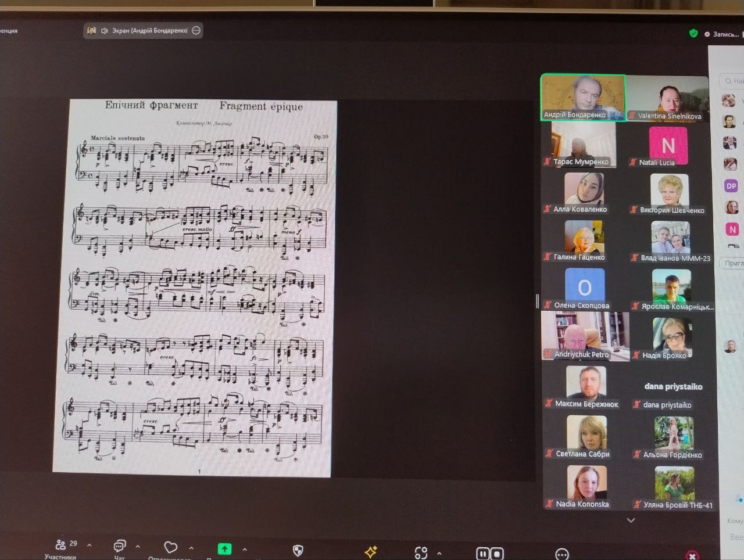Screen dimensions: 744x560
Task: Open the Chat icon in toolbar
Action: (x=119, y=545)
